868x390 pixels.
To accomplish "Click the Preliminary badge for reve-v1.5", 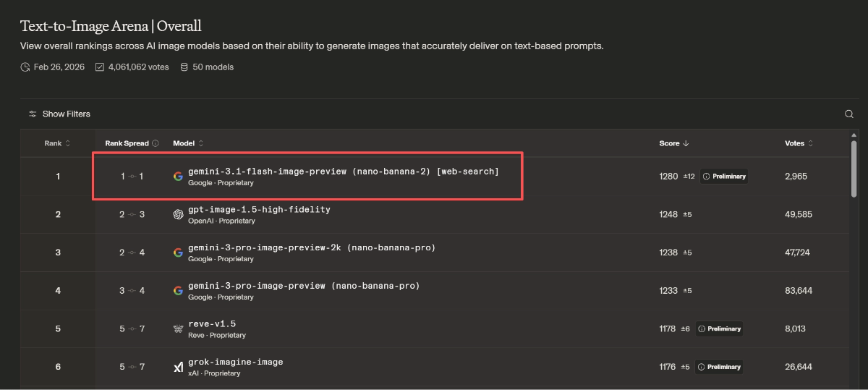I will (719, 328).
